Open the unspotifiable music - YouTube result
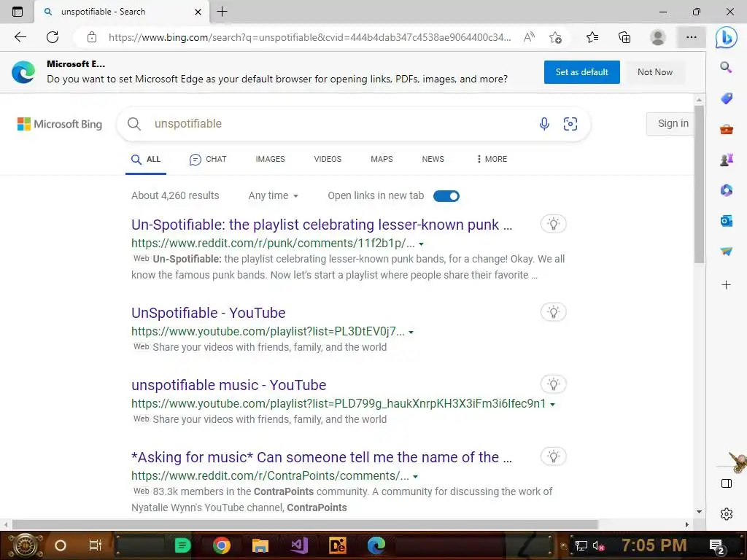The width and height of the screenshot is (747, 560). pos(228,385)
